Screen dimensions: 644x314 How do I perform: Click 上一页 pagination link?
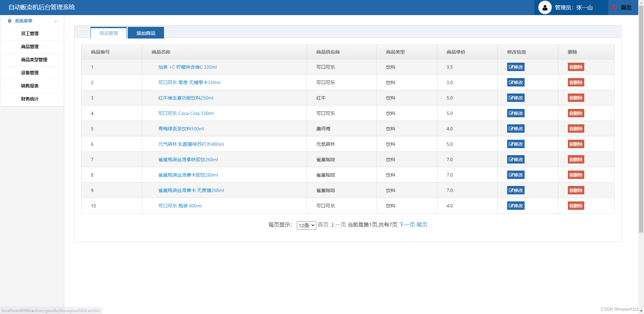(x=338, y=225)
